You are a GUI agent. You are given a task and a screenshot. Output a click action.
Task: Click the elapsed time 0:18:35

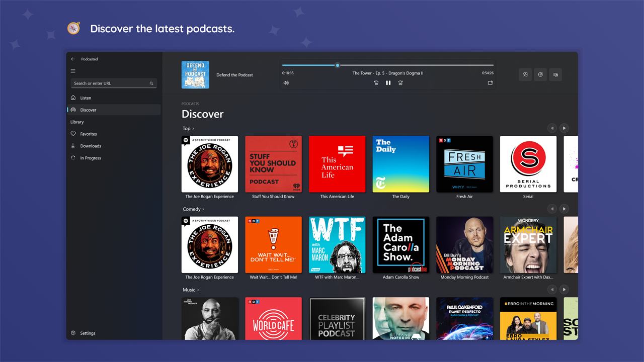(288, 73)
